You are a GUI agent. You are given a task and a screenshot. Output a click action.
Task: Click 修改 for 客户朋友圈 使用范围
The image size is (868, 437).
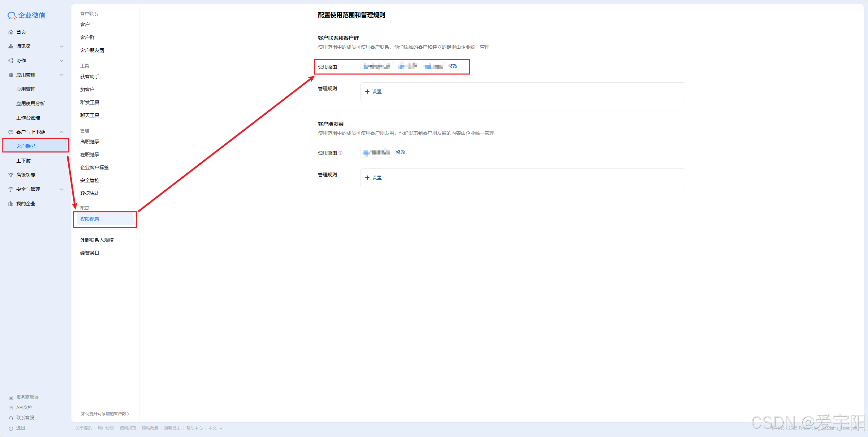pyautogui.click(x=400, y=152)
